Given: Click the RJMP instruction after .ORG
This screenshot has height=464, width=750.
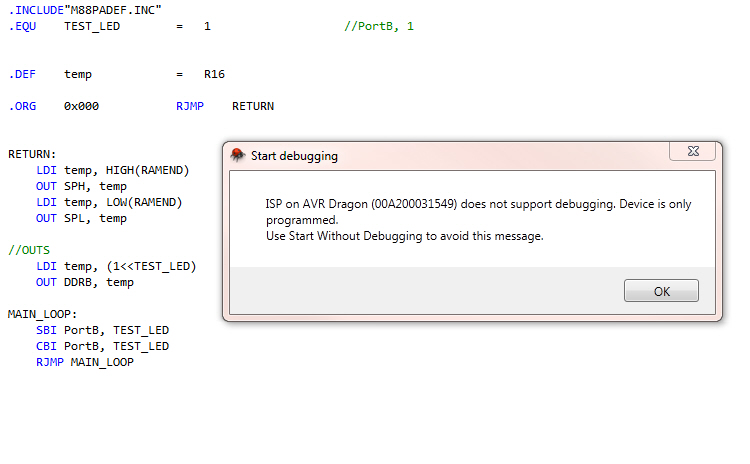Looking at the screenshot, I should pos(190,106).
